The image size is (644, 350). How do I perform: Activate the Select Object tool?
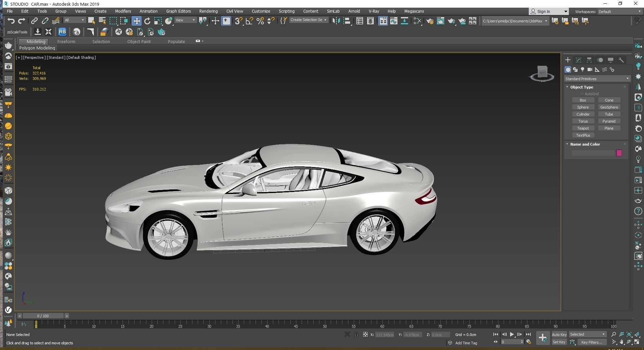coord(91,21)
